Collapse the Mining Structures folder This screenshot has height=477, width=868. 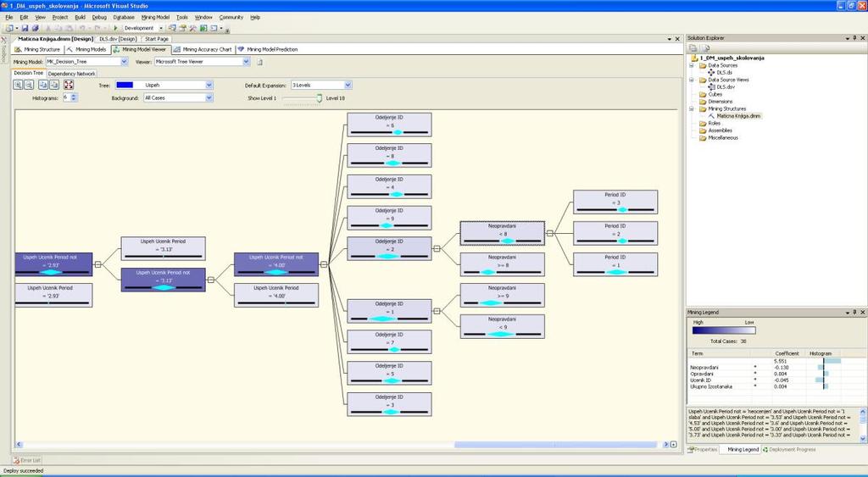(x=692, y=109)
